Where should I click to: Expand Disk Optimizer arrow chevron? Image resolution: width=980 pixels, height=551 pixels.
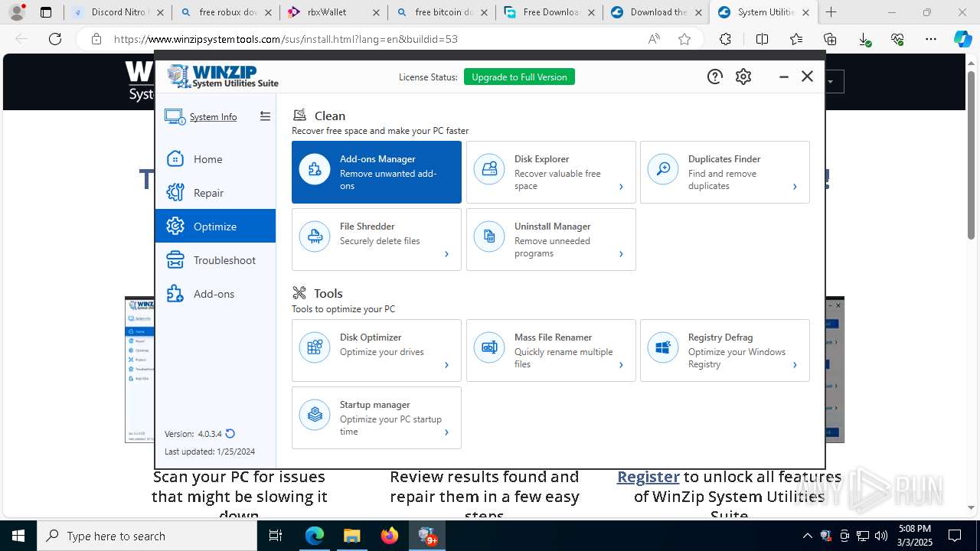tap(446, 365)
